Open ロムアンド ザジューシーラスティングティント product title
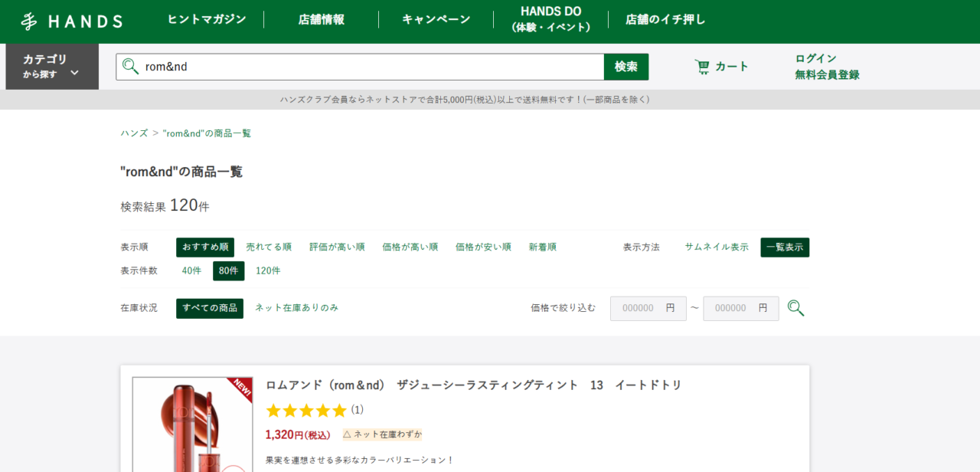 (x=473, y=385)
